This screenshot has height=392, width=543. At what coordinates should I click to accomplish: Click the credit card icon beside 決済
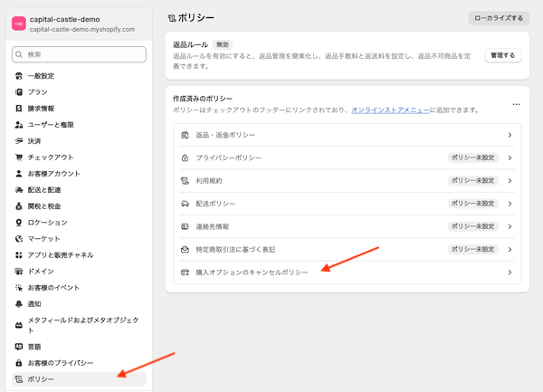[x=18, y=141]
